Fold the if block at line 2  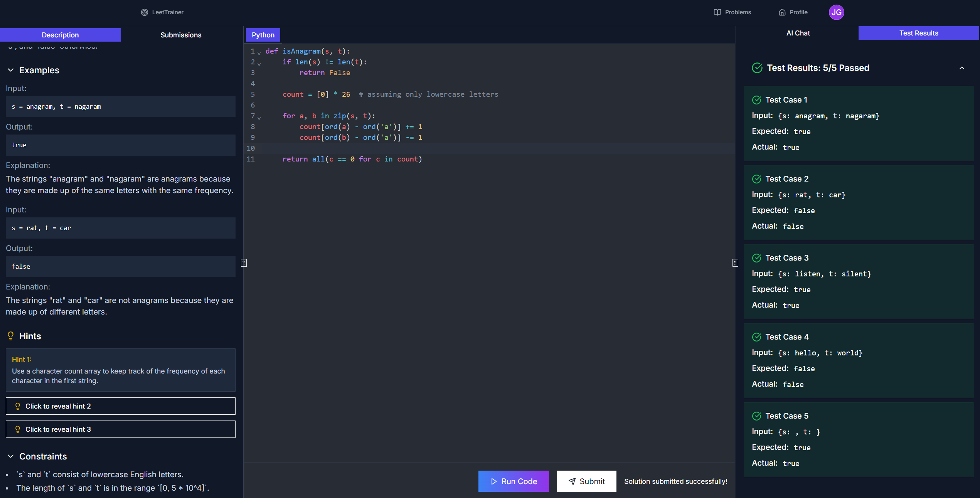click(x=259, y=64)
